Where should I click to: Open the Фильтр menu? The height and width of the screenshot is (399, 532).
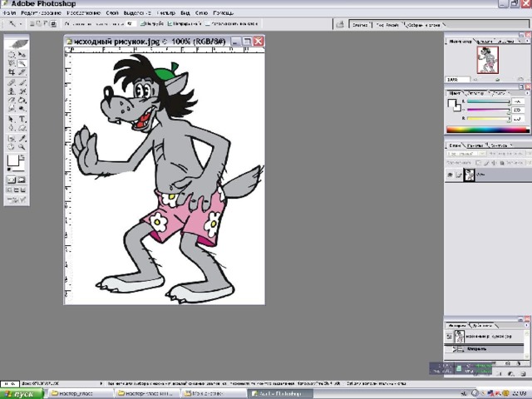[166, 13]
